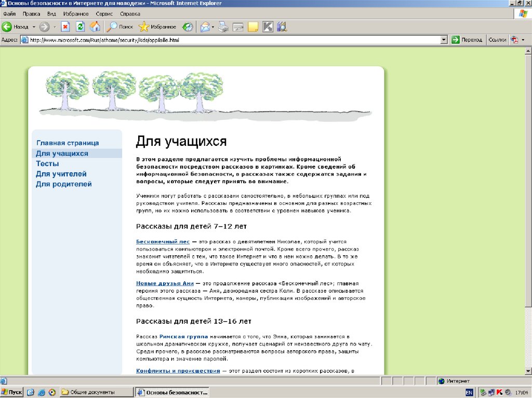
Task: Click the yellow note toolbar icon
Action: (x=253, y=27)
